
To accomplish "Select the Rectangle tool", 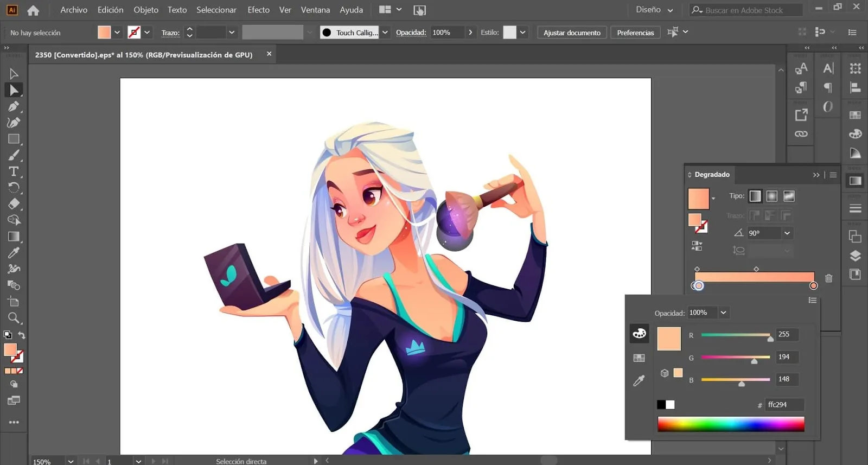I will click(x=14, y=139).
